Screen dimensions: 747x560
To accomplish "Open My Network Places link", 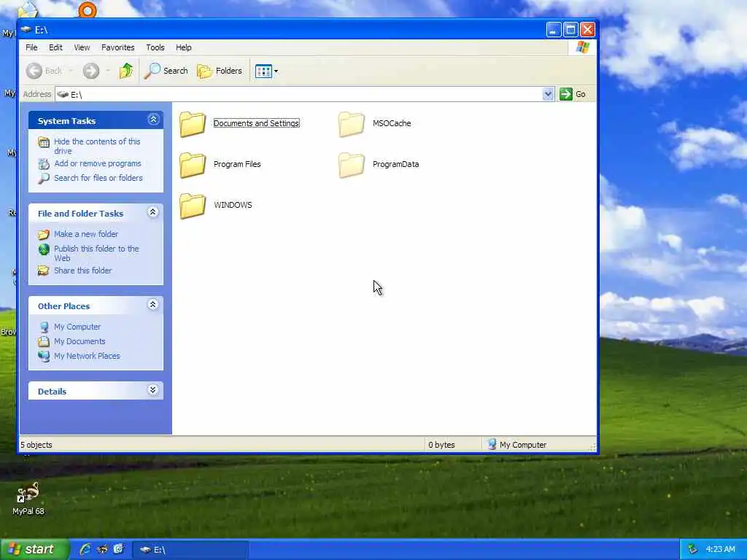I will coord(87,356).
